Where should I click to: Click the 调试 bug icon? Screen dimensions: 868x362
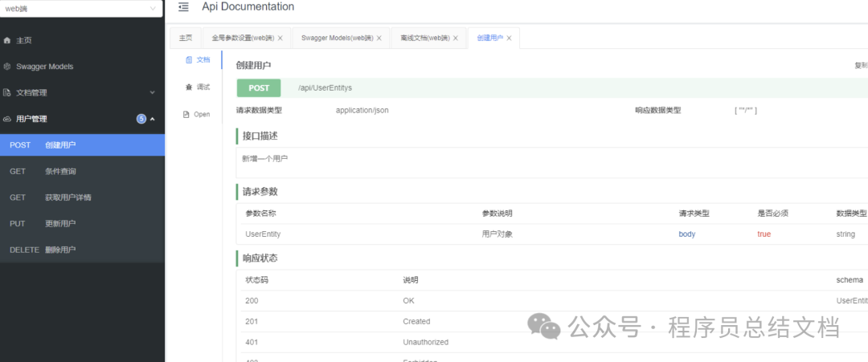[189, 87]
